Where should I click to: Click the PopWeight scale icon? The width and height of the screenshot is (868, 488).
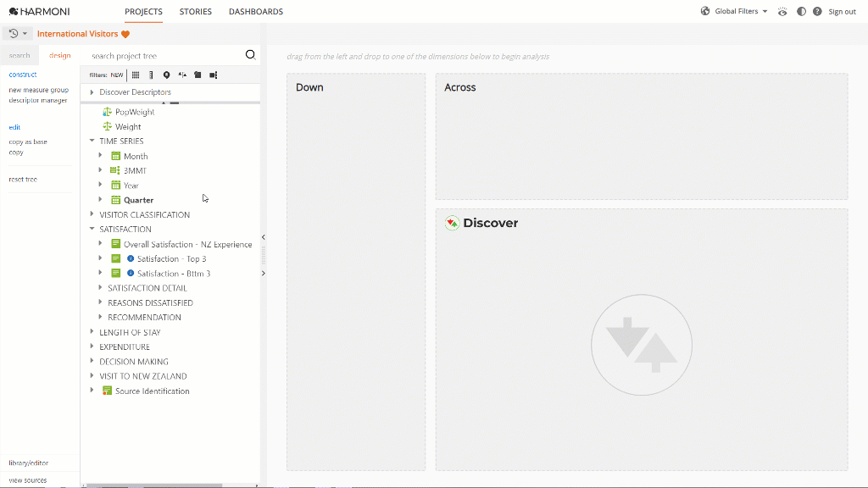108,112
